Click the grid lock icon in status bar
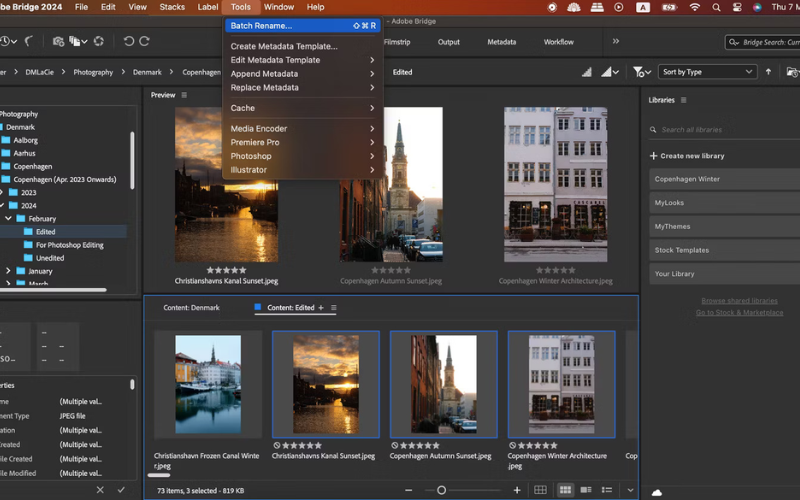The image size is (800, 500). click(x=540, y=490)
